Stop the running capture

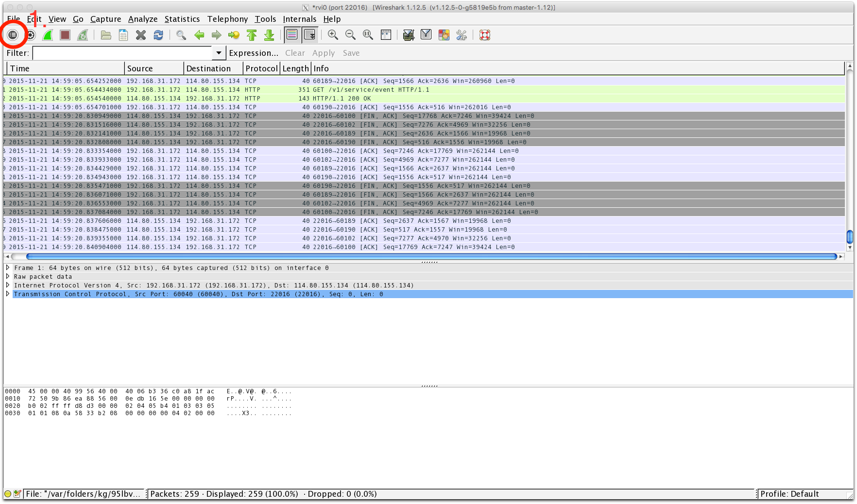(x=65, y=35)
